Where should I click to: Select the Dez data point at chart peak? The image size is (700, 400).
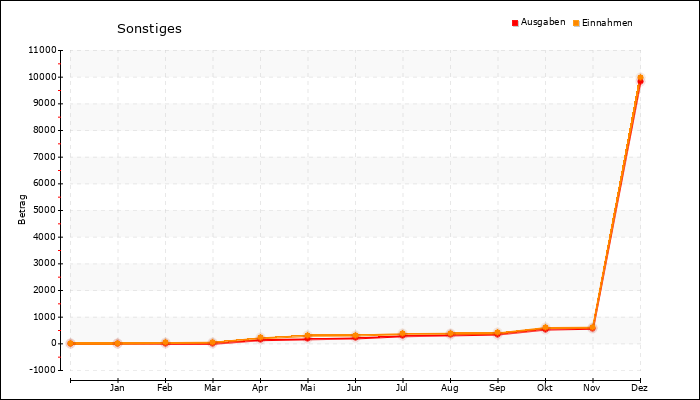(640, 78)
